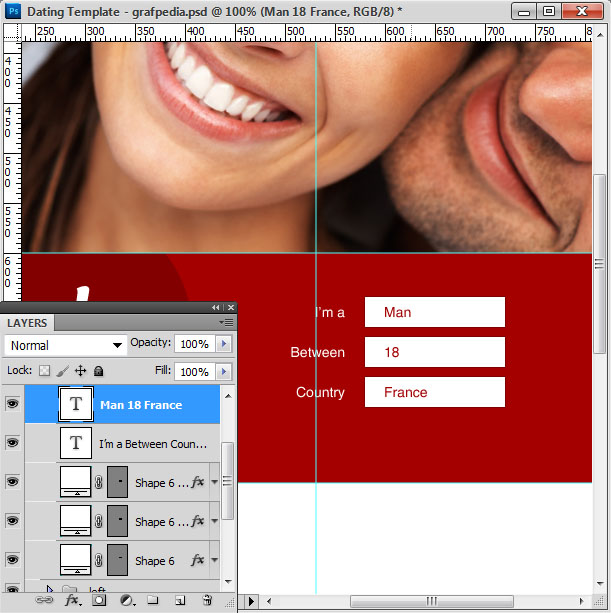Switch to the LAYERS tab

click(x=27, y=323)
